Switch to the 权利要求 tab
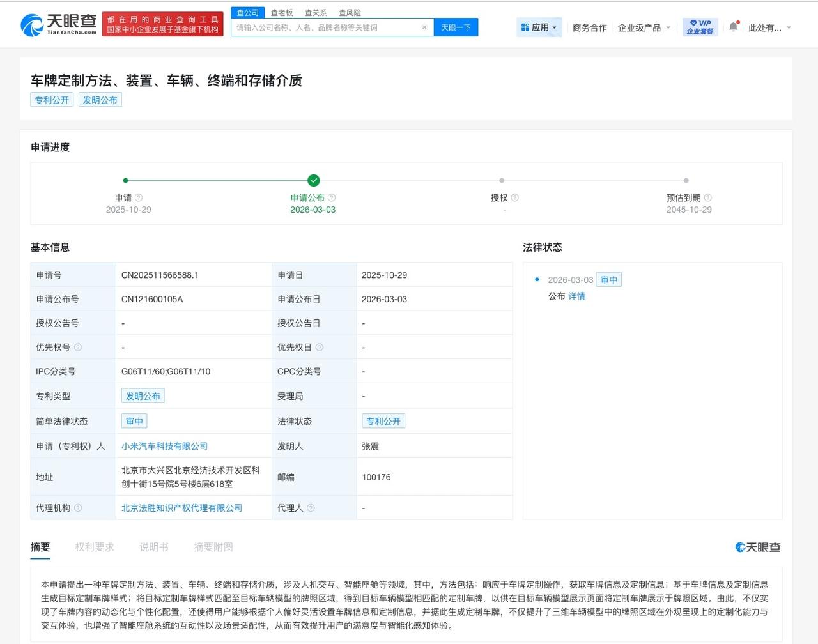This screenshot has height=644, width=818. click(x=95, y=547)
